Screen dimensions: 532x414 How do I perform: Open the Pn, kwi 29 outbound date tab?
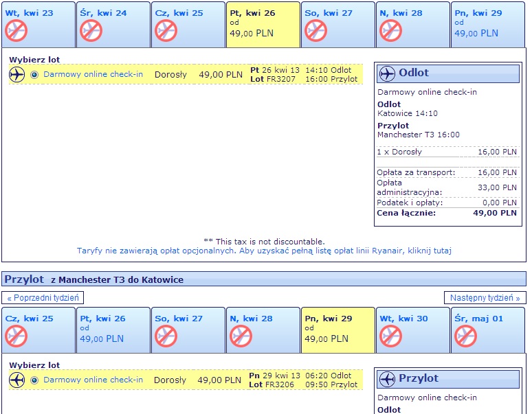point(487,25)
